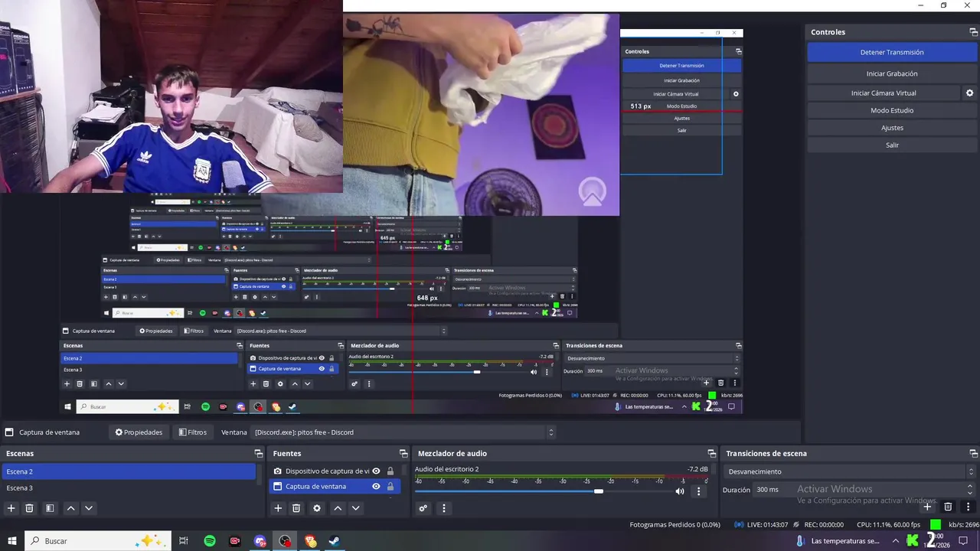Viewport: 980px width, 551px height.
Task: Move the selected source down in Fuentes
Action: pos(355,508)
